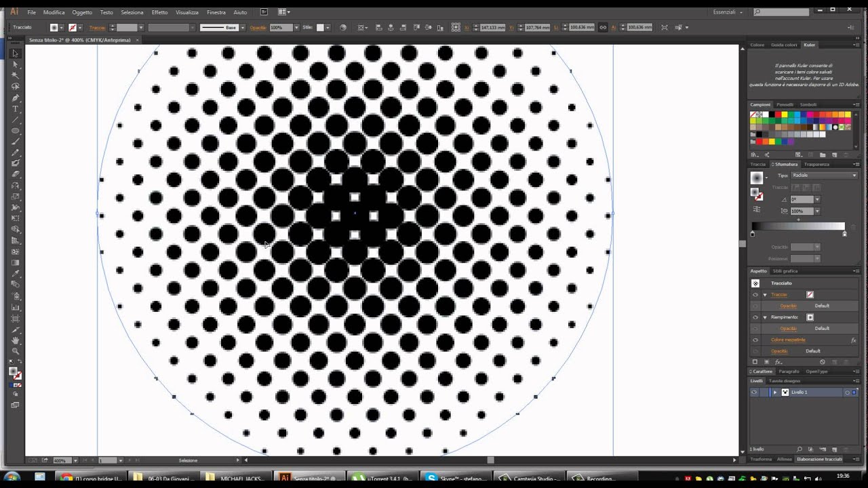Open the Effetto menu
The height and width of the screenshot is (488, 868).
[x=159, y=12]
